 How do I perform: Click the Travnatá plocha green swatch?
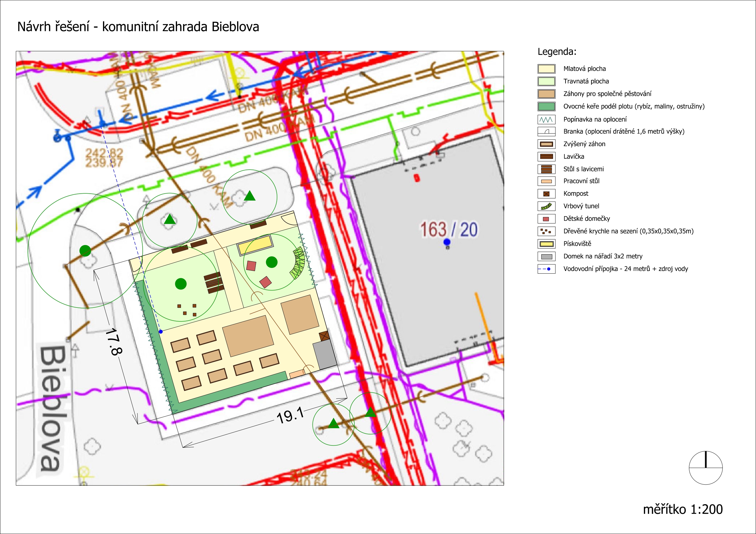point(546,81)
